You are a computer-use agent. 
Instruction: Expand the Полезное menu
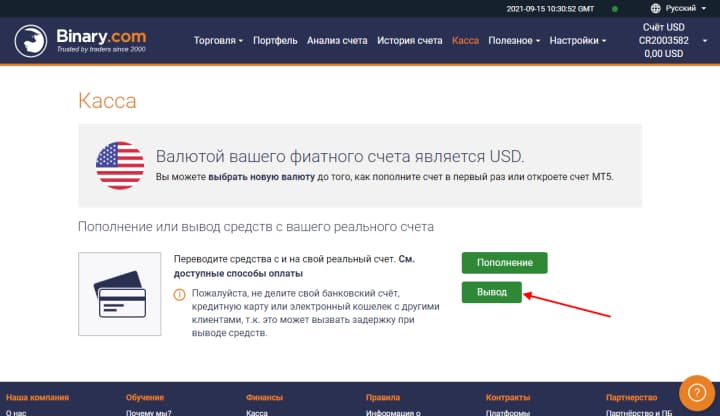pos(514,40)
